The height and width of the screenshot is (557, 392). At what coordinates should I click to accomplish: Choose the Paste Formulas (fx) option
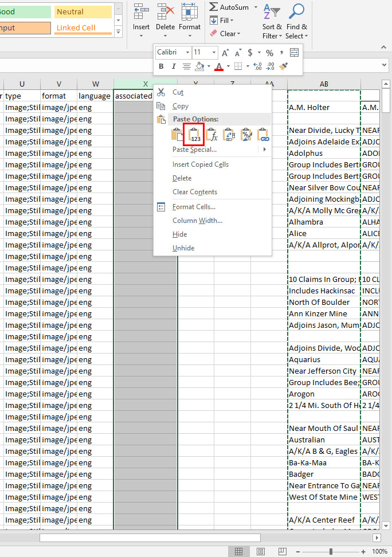211,135
